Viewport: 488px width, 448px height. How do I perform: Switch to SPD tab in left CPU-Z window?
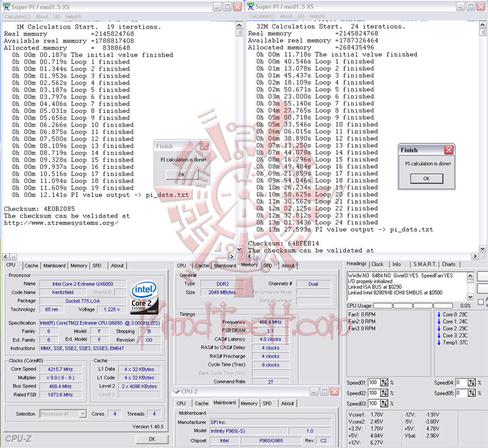point(97,266)
